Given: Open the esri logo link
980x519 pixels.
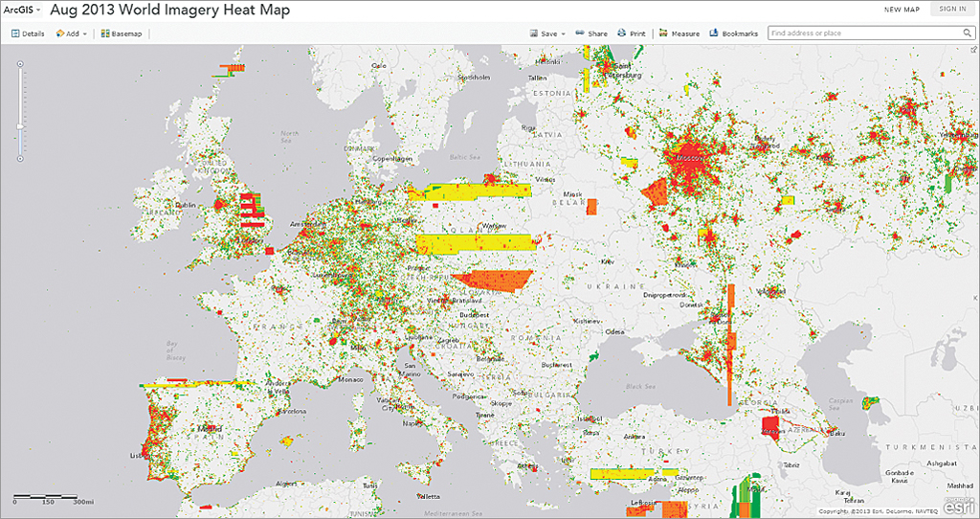Looking at the screenshot, I should click(x=959, y=506).
